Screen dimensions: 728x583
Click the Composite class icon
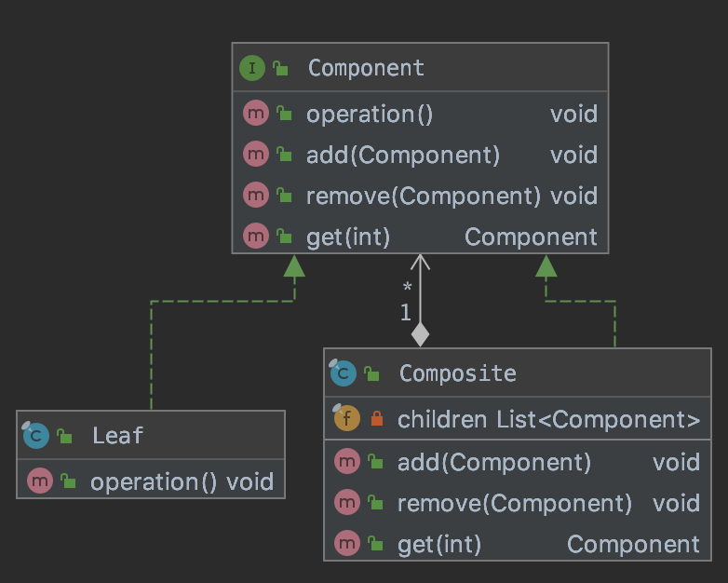pyautogui.click(x=343, y=373)
